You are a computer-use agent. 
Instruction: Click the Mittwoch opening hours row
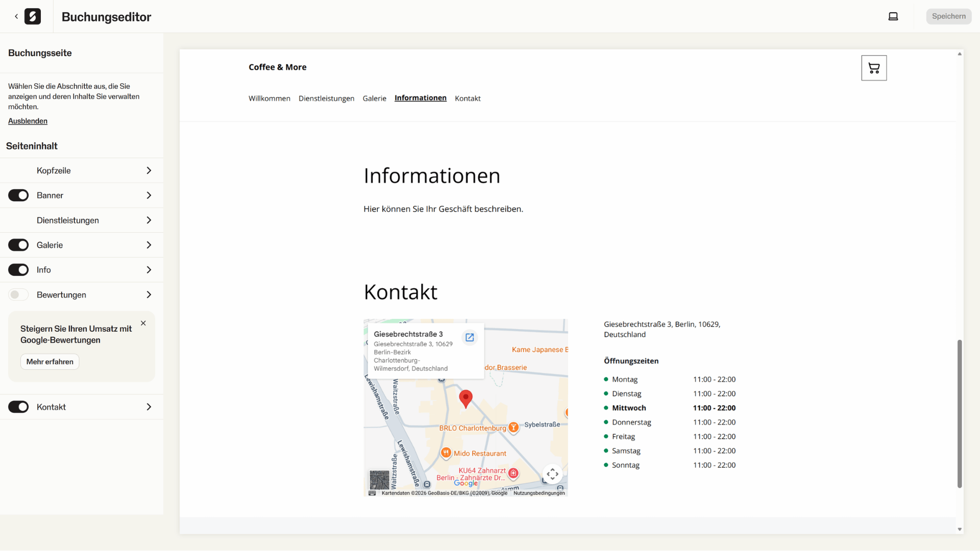[670, 408]
